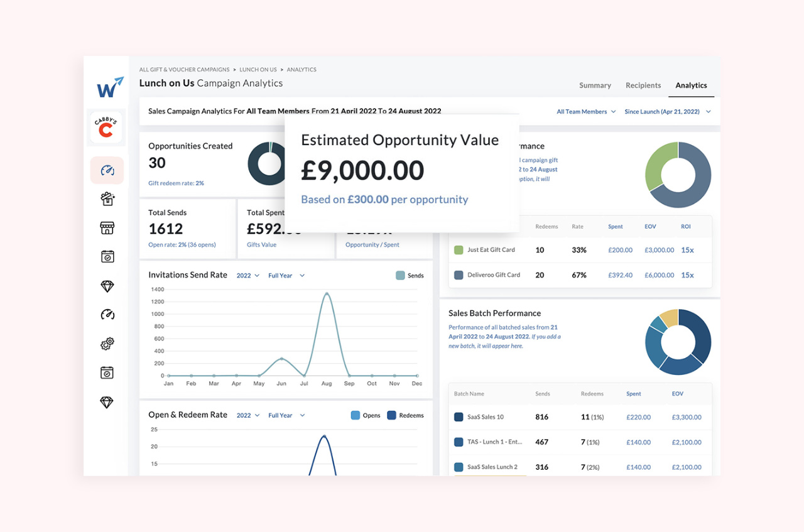
Task: Open the 2022 year dropdown for Invitations Send Rate
Action: pyautogui.click(x=248, y=275)
